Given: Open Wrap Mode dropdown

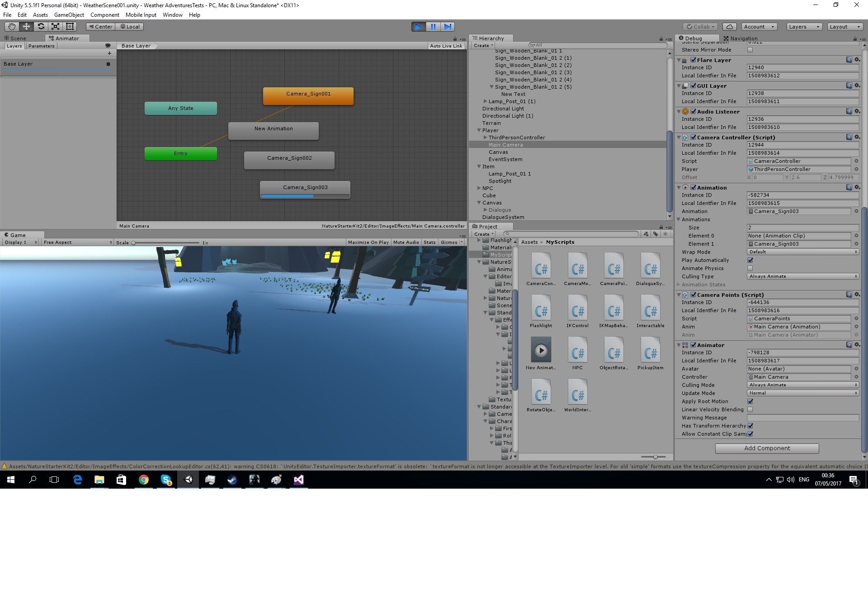Looking at the screenshot, I should tap(803, 252).
